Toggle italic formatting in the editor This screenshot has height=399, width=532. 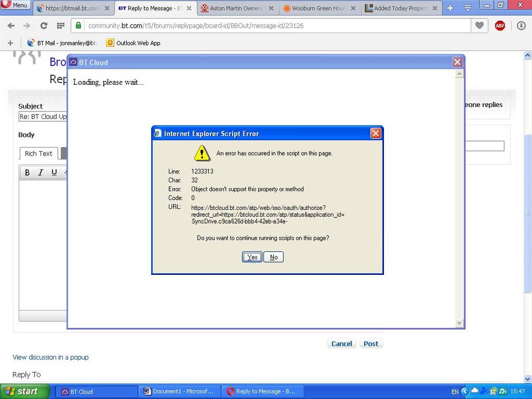pyautogui.click(x=40, y=173)
